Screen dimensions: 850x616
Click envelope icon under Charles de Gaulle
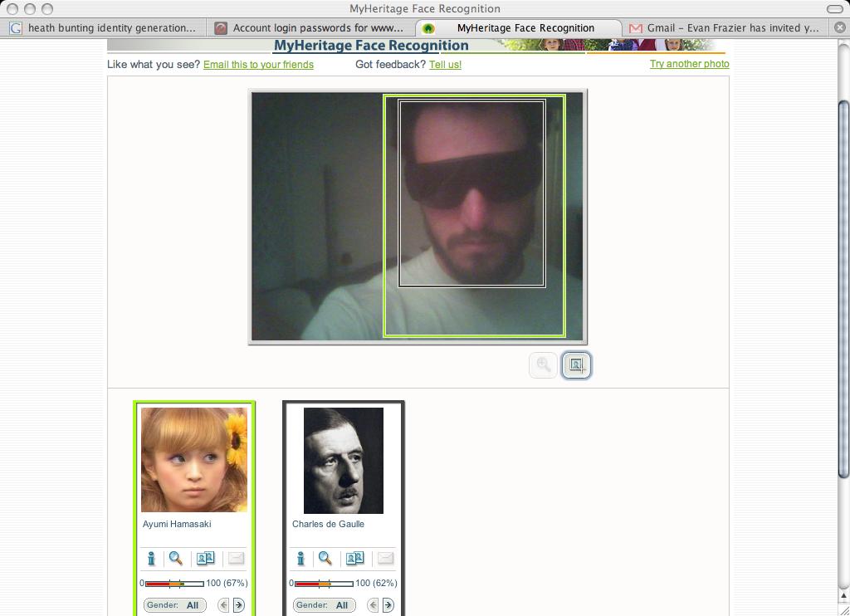pos(385,558)
